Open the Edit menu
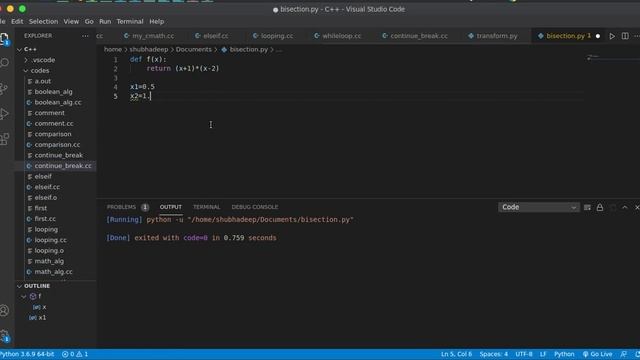 17,22
